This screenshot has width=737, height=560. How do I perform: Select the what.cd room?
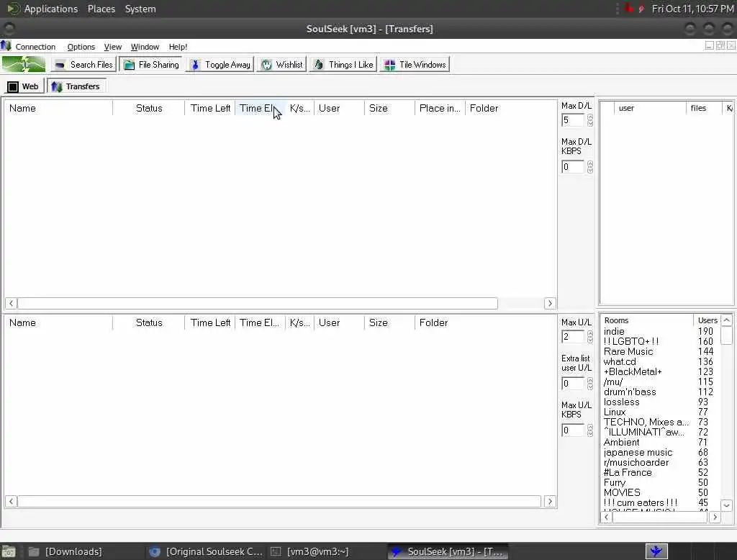point(620,361)
